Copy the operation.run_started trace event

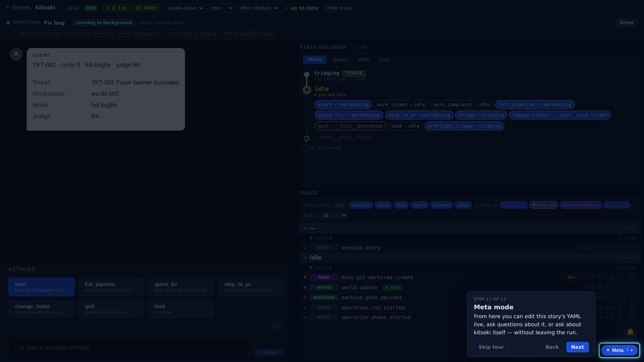[x=632, y=307]
